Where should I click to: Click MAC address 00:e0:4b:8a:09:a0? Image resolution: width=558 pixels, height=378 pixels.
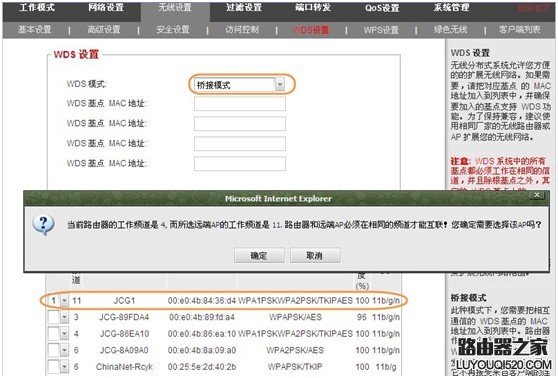[x=202, y=350]
